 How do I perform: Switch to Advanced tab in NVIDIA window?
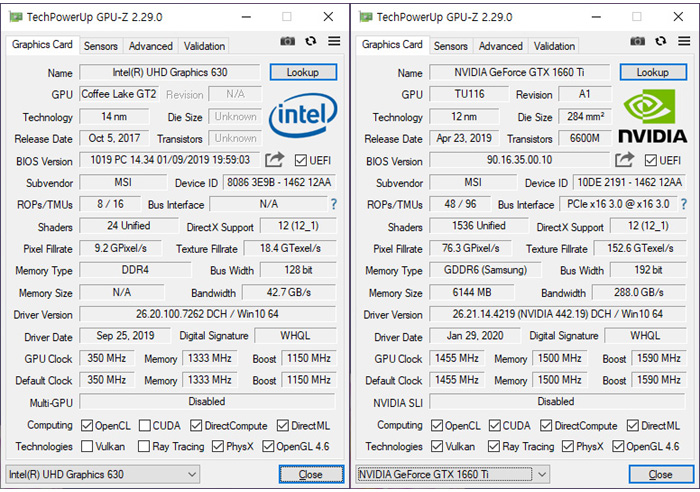[500, 46]
